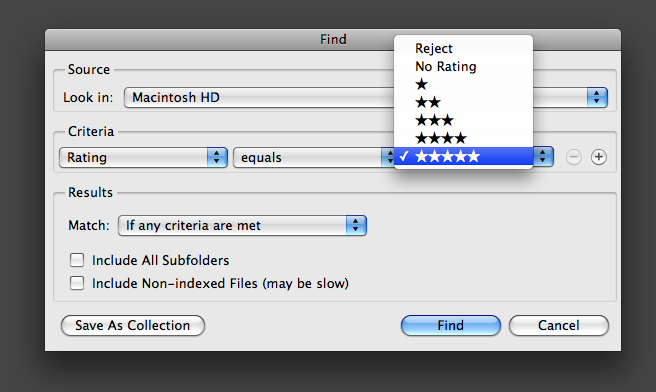
Task: Choose No Rating in the popup list
Action: click(463, 67)
